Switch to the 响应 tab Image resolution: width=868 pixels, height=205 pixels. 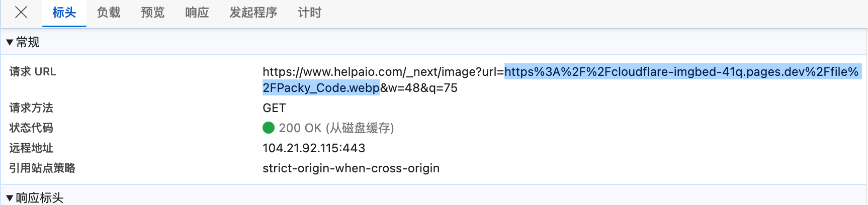click(197, 13)
